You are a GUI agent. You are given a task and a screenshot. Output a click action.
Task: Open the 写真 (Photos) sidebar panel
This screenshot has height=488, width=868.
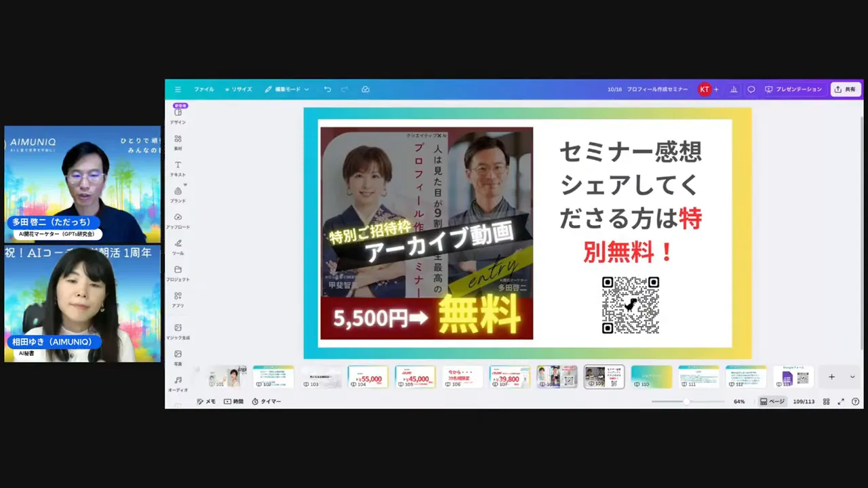click(x=178, y=358)
